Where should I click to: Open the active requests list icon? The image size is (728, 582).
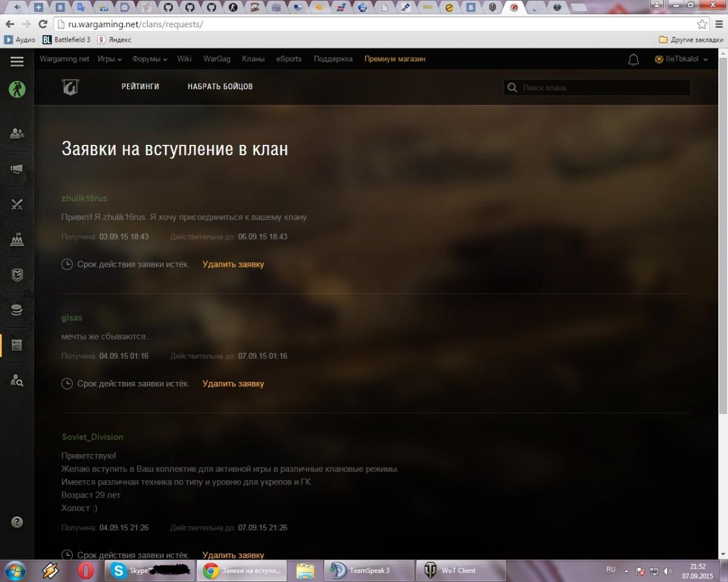(17, 346)
